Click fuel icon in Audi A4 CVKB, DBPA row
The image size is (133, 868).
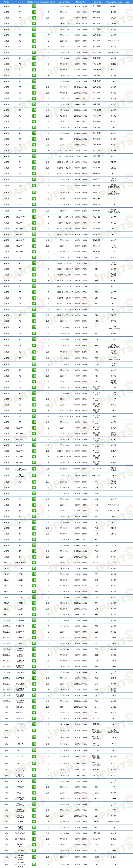coord(34,180)
